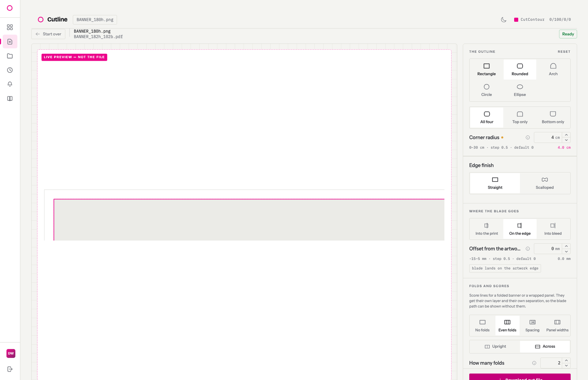The width and height of the screenshot is (588, 380).
Task: Set blade Into the print
Action: pyautogui.click(x=487, y=229)
